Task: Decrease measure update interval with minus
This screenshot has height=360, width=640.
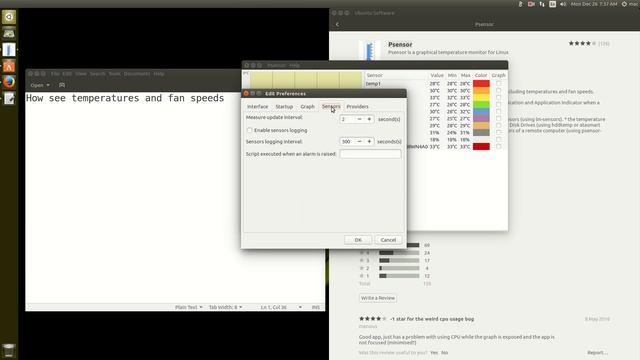Action: [x=360, y=119]
